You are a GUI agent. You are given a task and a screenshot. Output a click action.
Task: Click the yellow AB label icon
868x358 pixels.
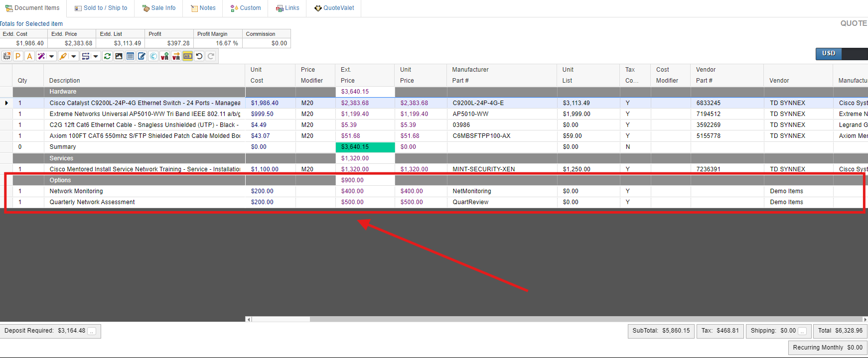tap(187, 56)
